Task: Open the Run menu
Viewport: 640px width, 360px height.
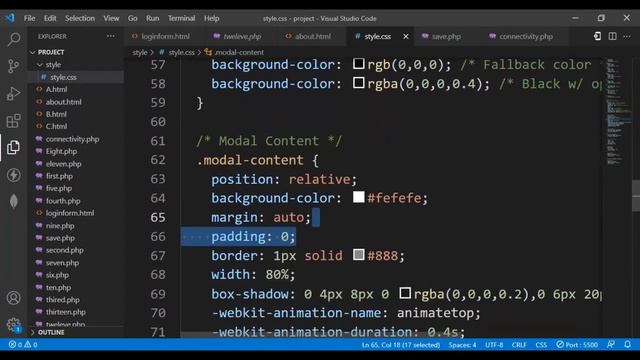Action: click(x=153, y=18)
